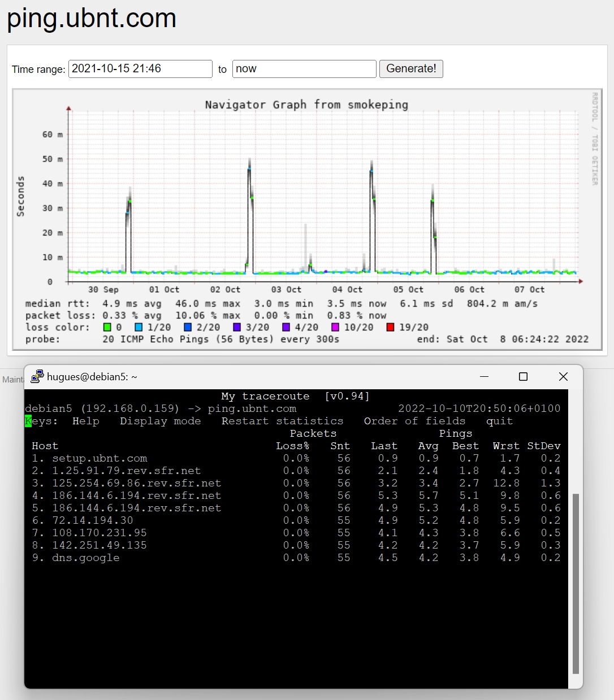Select Restart statistics in the mtr terminal
Viewport: 614px width, 700px height.
coord(283,421)
